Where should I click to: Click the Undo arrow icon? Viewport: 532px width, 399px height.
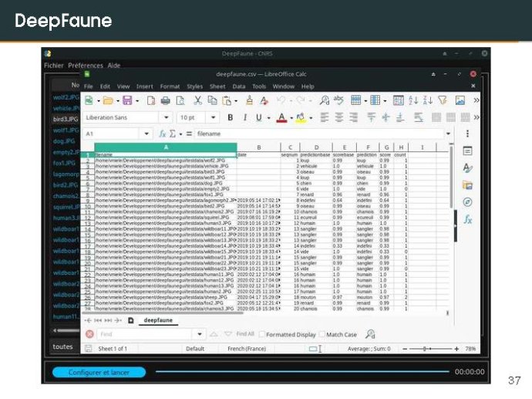[281, 100]
